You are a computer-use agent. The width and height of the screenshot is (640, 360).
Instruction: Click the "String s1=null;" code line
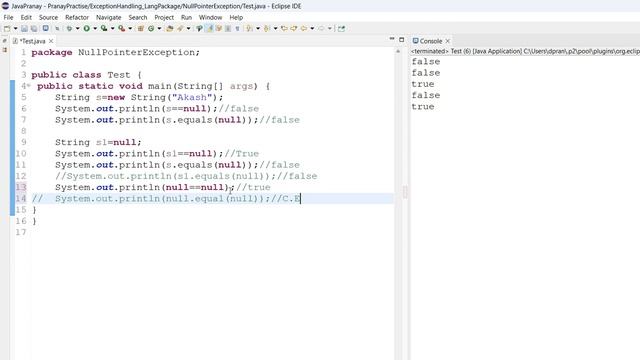click(98, 142)
